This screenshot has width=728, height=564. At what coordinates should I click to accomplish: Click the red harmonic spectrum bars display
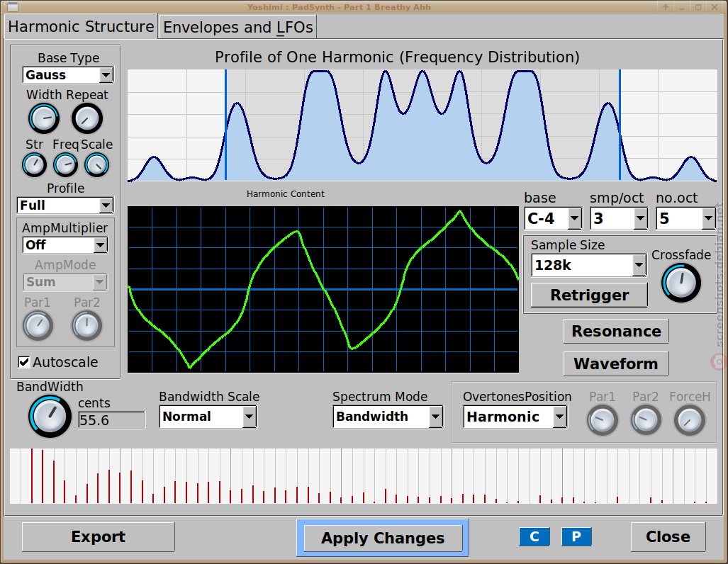click(364, 476)
